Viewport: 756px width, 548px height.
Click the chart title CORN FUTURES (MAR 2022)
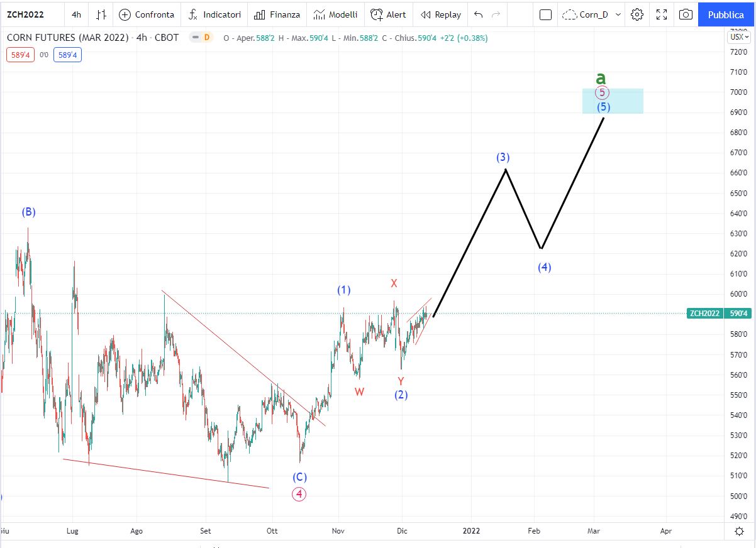click(67, 38)
